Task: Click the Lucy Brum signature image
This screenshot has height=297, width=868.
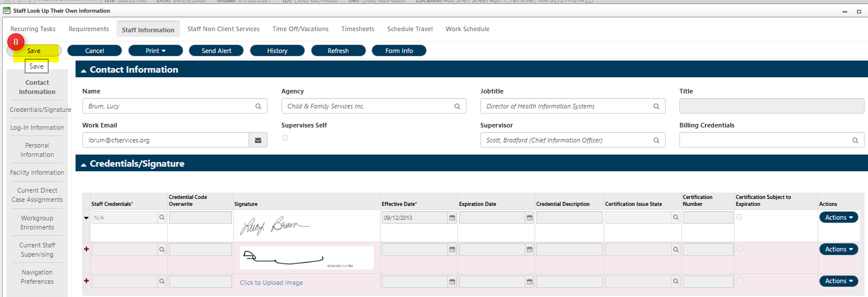Action: click(275, 225)
